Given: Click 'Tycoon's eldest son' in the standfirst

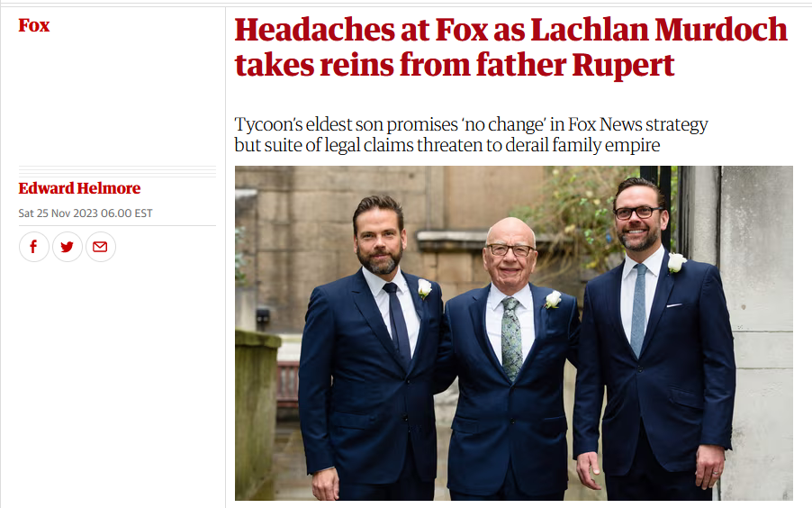Looking at the screenshot, I should coord(309,125).
